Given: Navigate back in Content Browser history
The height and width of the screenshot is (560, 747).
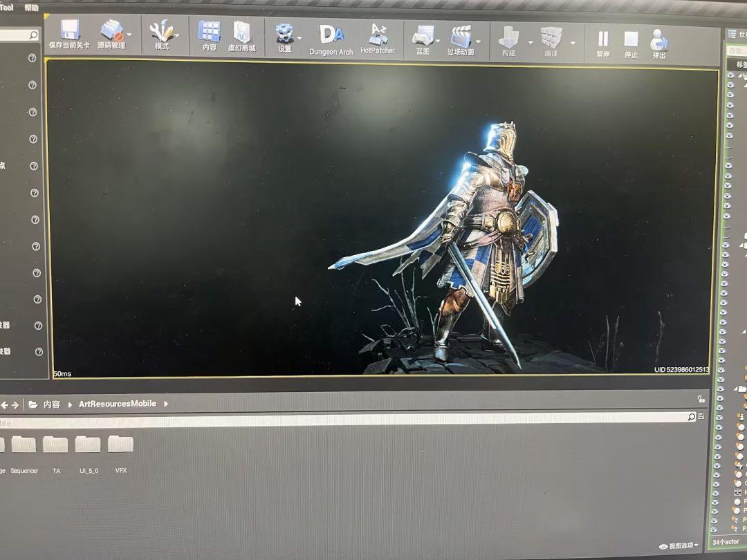Looking at the screenshot, I should [x=5, y=404].
